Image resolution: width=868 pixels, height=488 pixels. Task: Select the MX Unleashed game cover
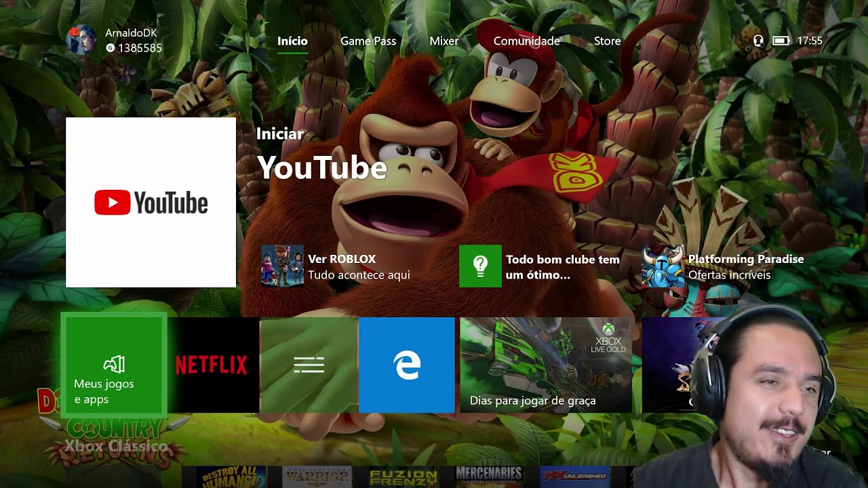pos(575,477)
